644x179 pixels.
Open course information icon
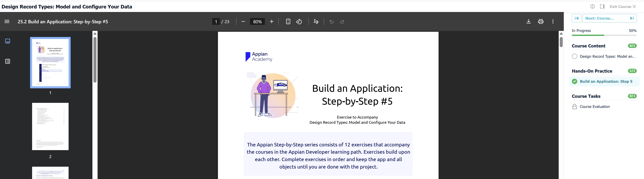tap(592, 6)
